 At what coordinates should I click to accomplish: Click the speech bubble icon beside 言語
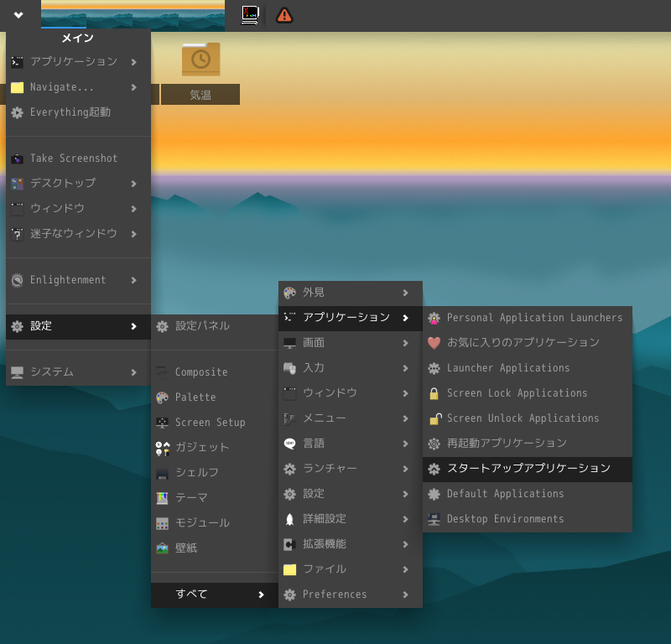pyautogui.click(x=289, y=444)
